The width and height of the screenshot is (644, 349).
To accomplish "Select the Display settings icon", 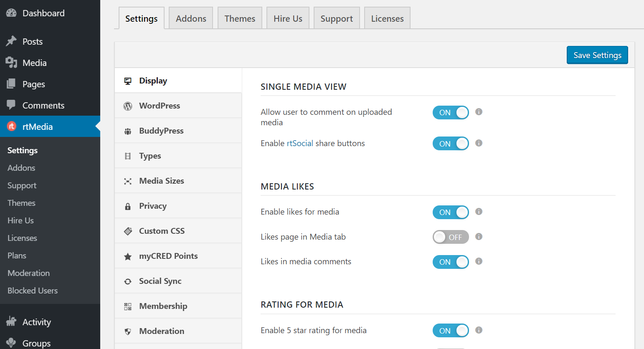I will tap(128, 80).
